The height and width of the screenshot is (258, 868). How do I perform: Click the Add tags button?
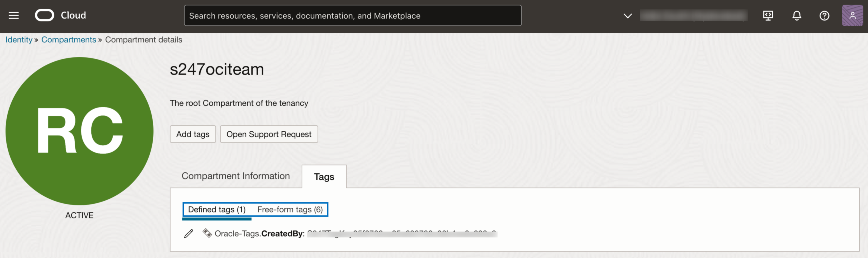coord(193,134)
